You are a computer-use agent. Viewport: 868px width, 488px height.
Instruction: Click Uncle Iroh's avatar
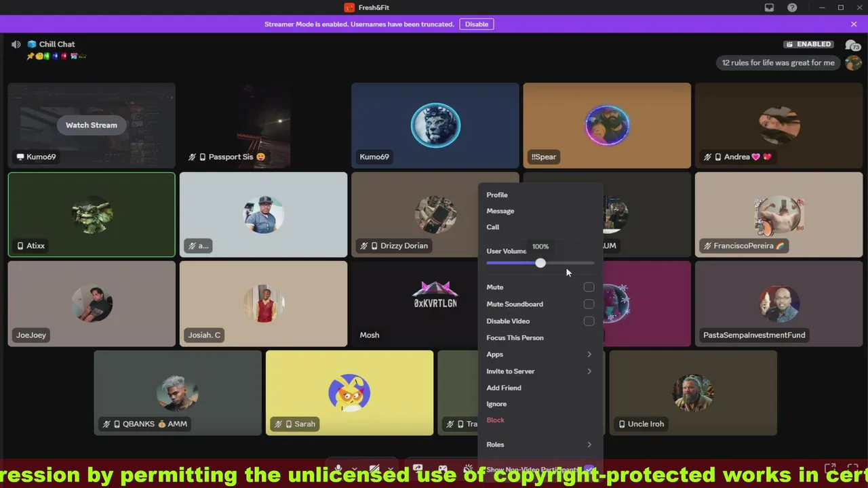(693, 392)
